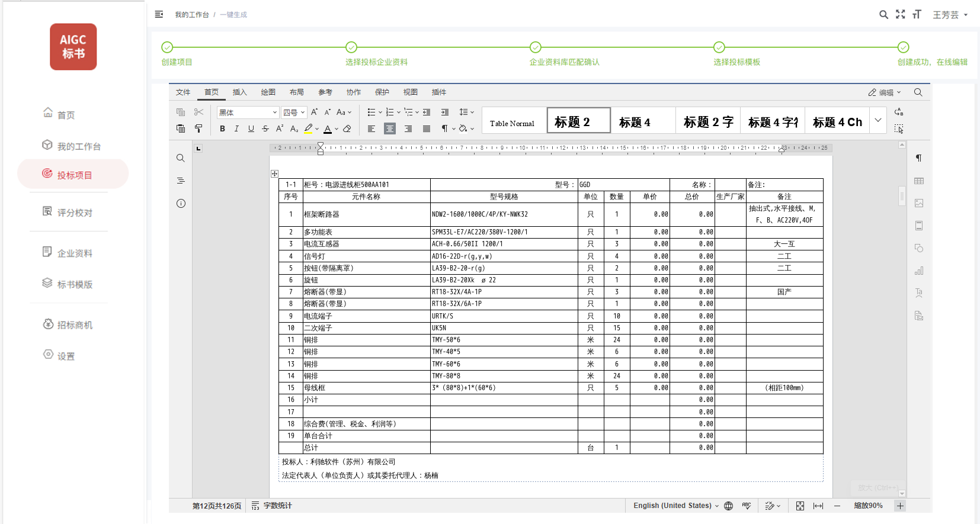This screenshot has width=980, height=524.
Task: Open image settings in right panel
Action: [919, 203]
